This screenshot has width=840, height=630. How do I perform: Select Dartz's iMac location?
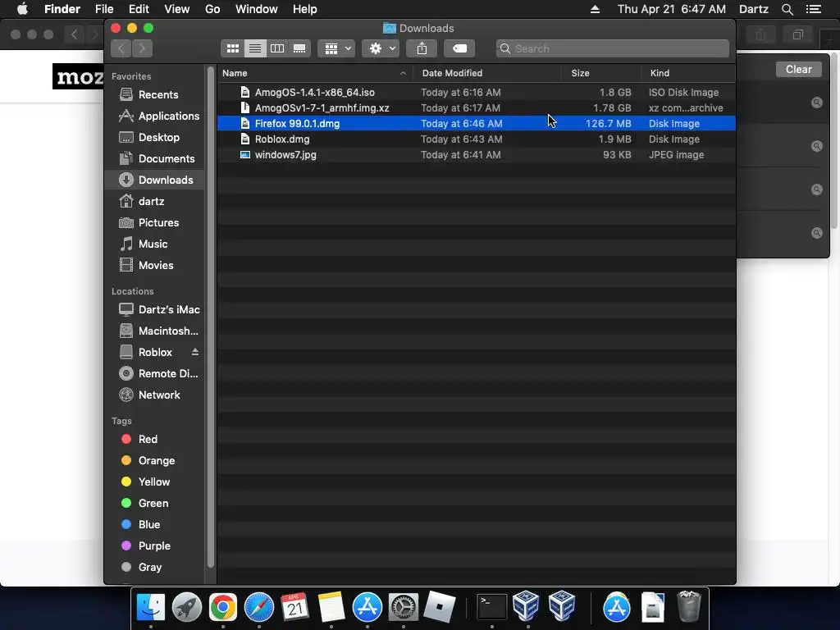coord(155,309)
